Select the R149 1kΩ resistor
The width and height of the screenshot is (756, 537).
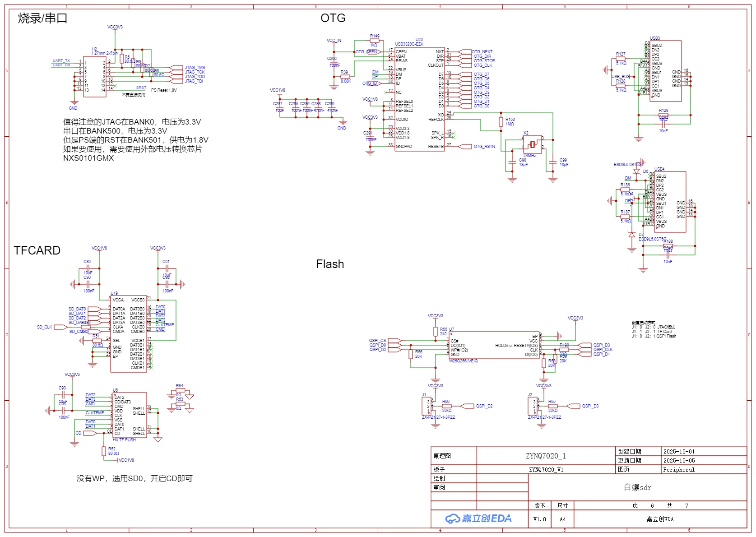pos(374,41)
